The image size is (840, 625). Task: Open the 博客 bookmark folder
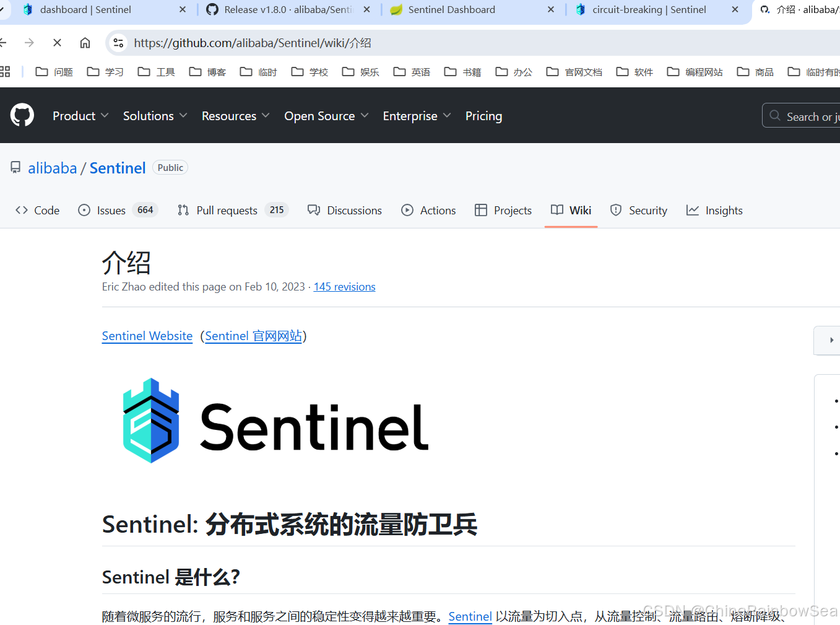207,72
